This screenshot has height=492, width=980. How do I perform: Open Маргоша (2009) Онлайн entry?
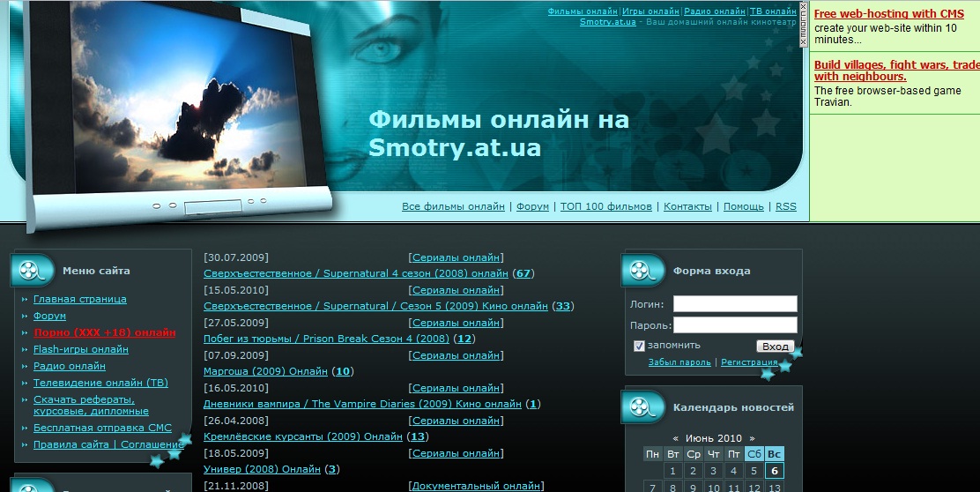point(265,370)
